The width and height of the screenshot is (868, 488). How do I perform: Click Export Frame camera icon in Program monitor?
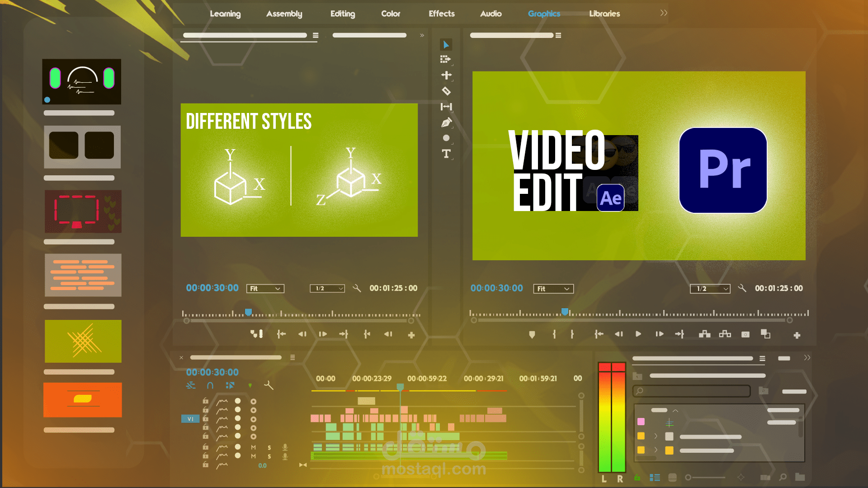click(x=745, y=334)
